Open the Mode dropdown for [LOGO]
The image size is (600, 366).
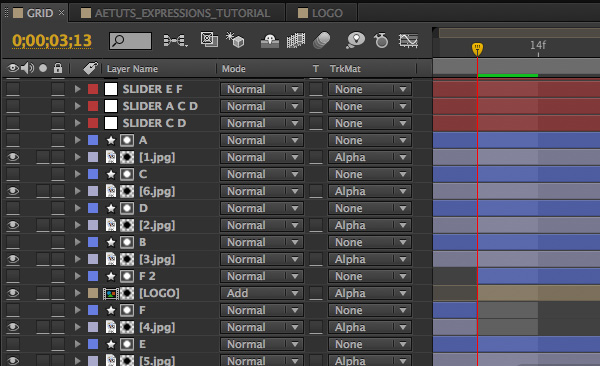point(262,293)
